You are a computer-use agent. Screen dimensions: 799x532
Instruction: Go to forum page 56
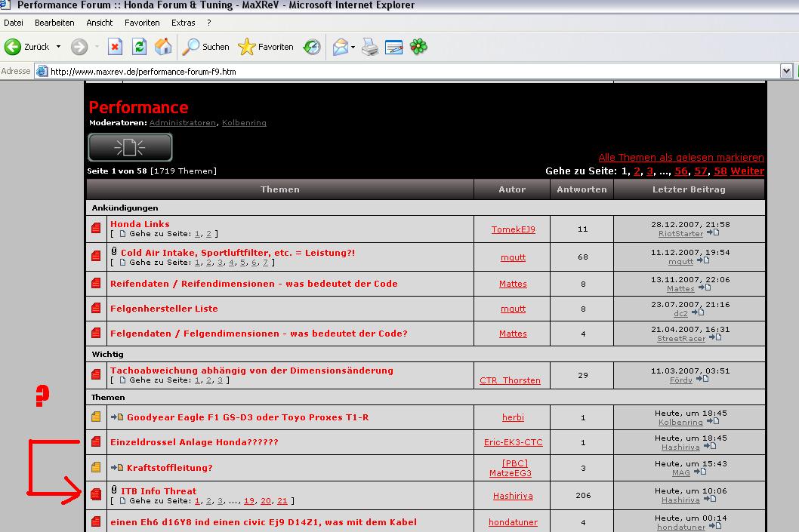(681, 171)
